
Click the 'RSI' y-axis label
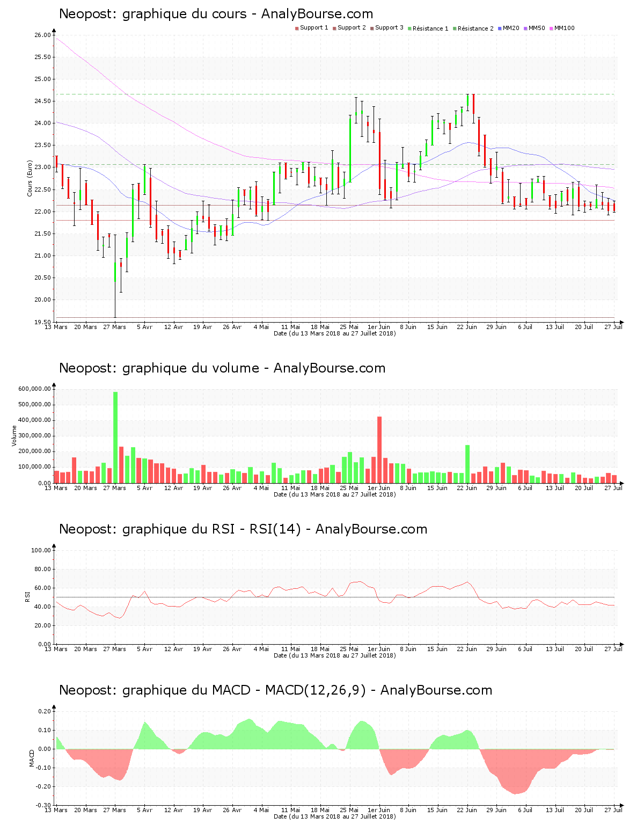pyautogui.click(x=27, y=596)
